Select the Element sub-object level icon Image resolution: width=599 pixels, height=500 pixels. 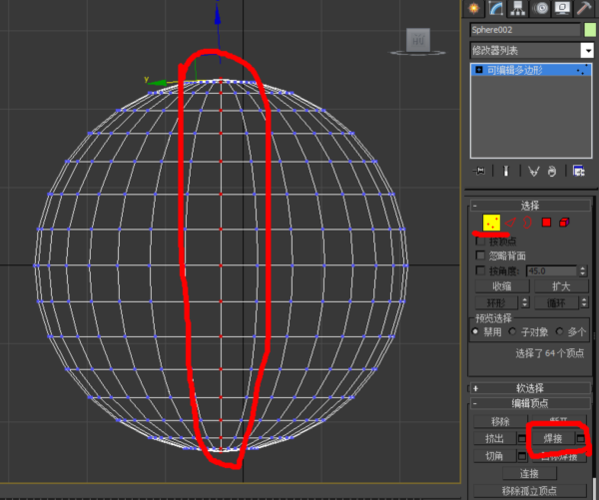point(564,222)
